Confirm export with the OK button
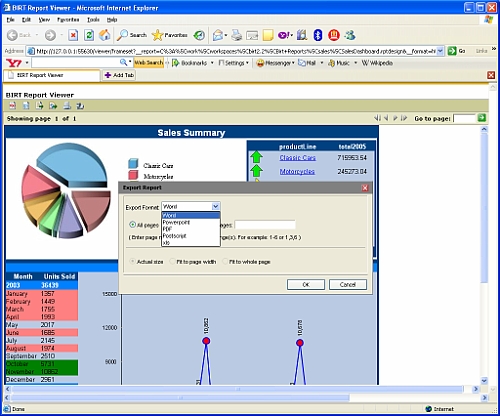The image size is (500, 416). pyautogui.click(x=306, y=285)
